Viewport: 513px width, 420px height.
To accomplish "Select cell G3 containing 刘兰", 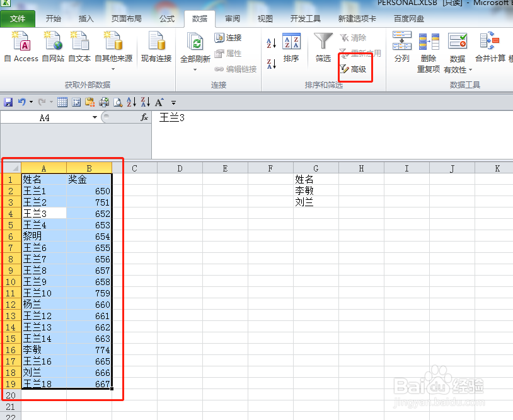I will click(316, 202).
